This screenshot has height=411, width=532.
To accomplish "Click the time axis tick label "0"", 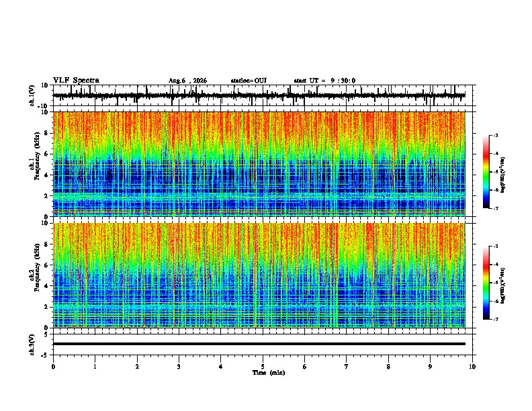I will pos(53,367).
